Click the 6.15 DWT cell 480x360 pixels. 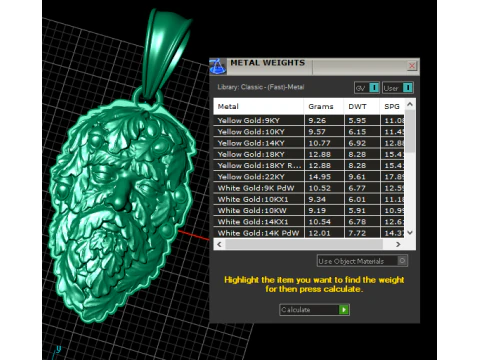pyautogui.click(x=362, y=132)
